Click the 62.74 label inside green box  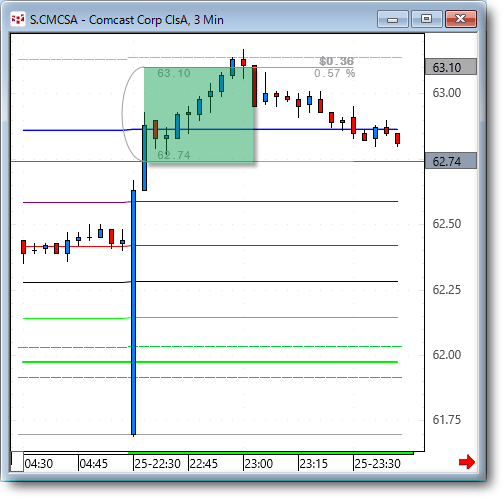(x=174, y=155)
